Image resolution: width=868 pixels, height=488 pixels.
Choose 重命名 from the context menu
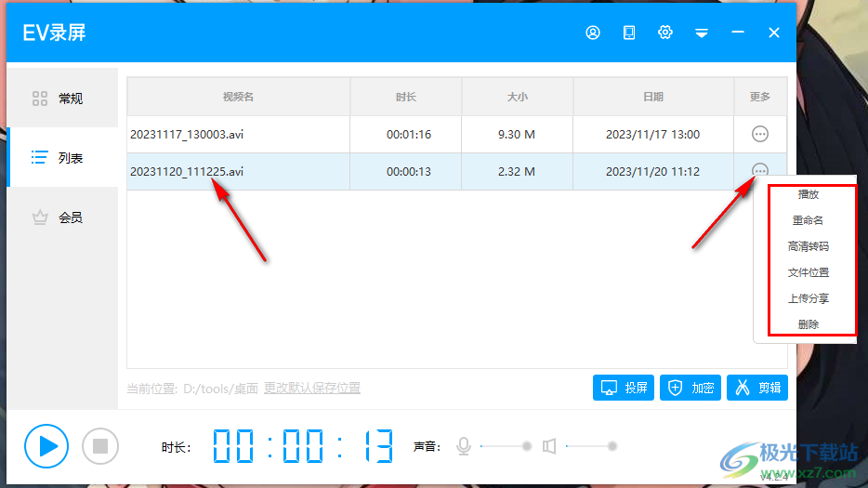tap(809, 220)
